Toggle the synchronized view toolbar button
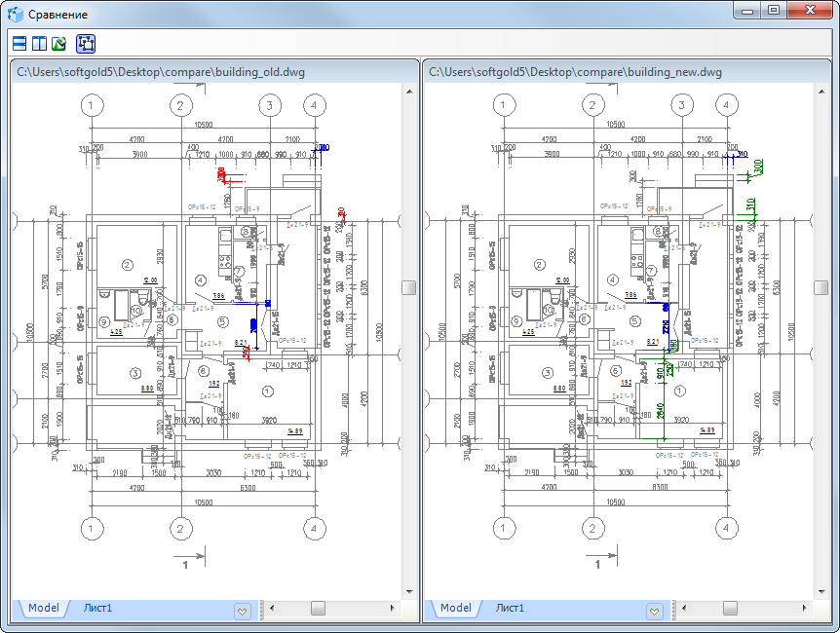 click(84, 44)
